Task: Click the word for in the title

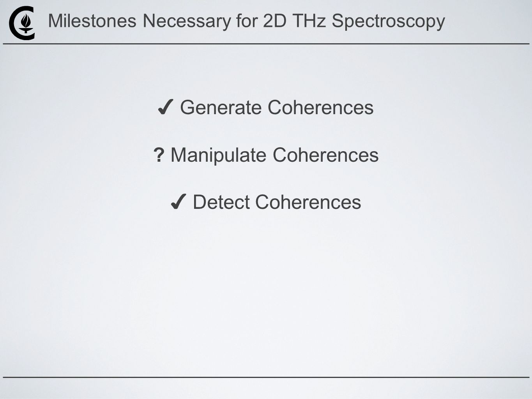Action: (247, 21)
